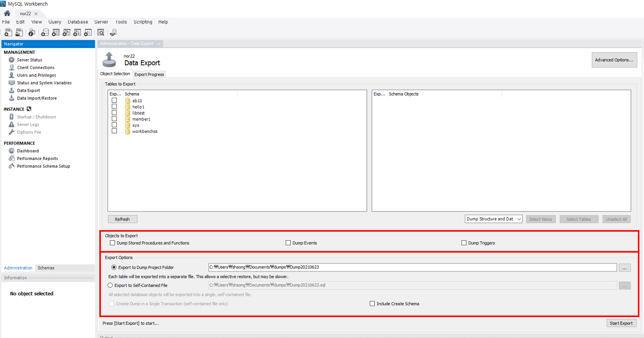Click the wrench icon beside INSTANCE heading
This screenshot has width=644, height=338.
click(x=29, y=109)
